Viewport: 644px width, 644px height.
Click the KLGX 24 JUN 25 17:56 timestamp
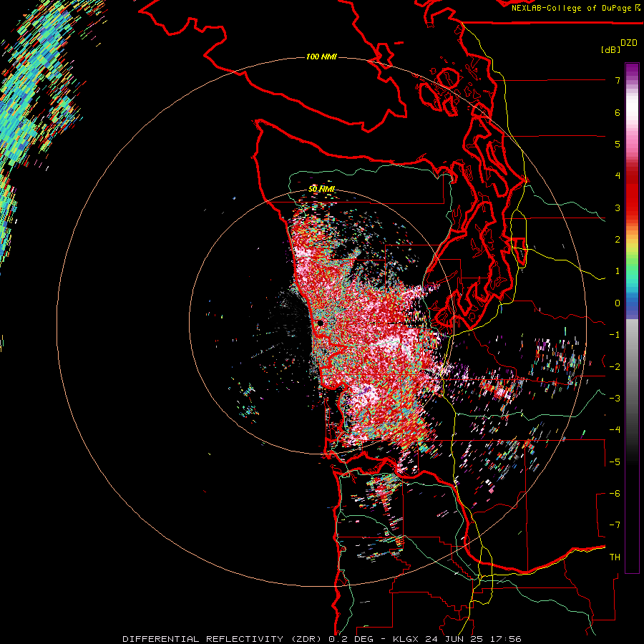[x=457, y=639]
